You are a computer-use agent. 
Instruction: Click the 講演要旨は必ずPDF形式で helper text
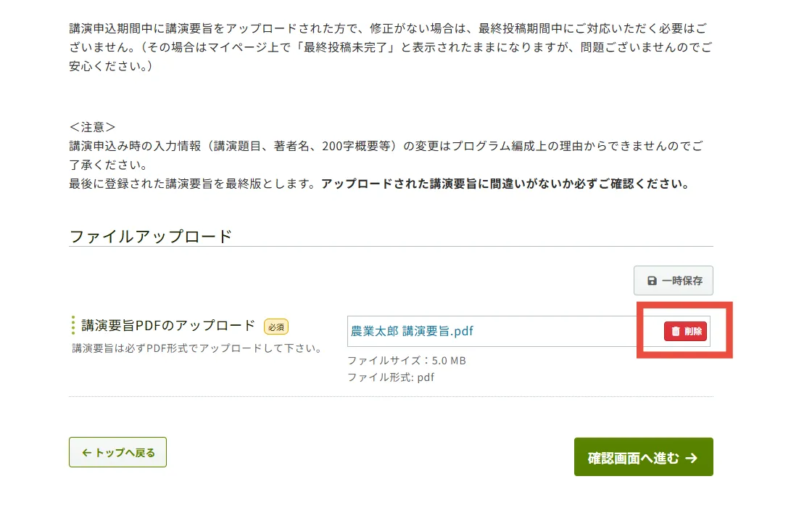196,348
